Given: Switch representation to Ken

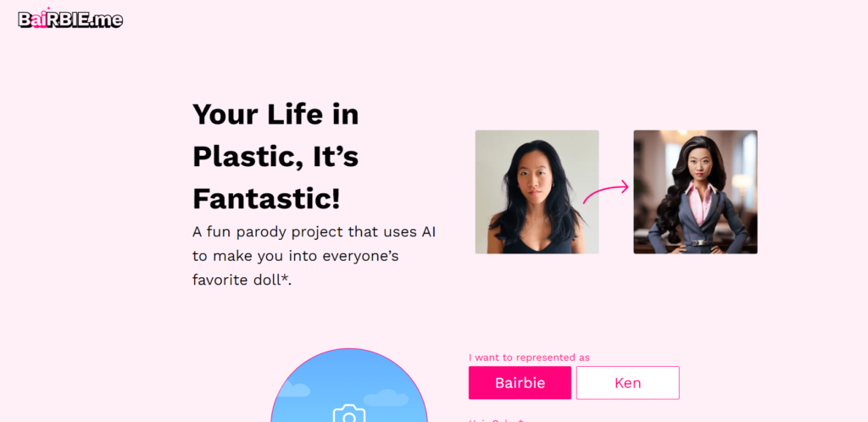Looking at the screenshot, I should pyautogui.click(x=627, y=383).
